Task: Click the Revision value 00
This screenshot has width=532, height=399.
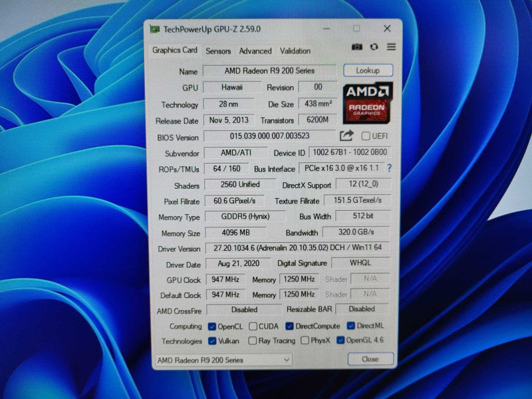Action: click(x=318, y=87)
